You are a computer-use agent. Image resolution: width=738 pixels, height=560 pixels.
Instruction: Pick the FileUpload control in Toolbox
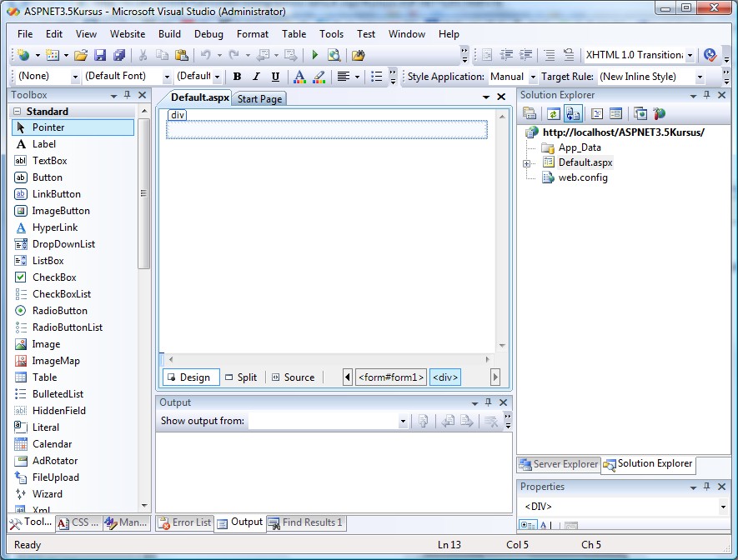(x=55, y=477)
